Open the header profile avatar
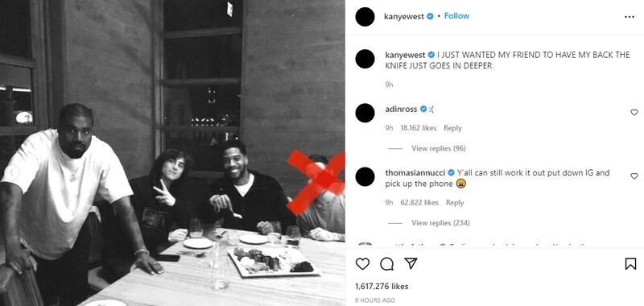 tap(365, 17)
